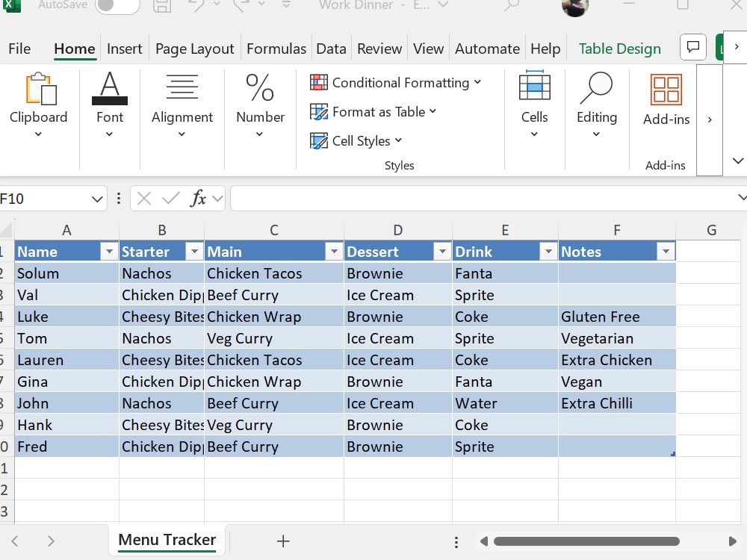Click the user account avatar
747x560 pixels.
(575, 6)
